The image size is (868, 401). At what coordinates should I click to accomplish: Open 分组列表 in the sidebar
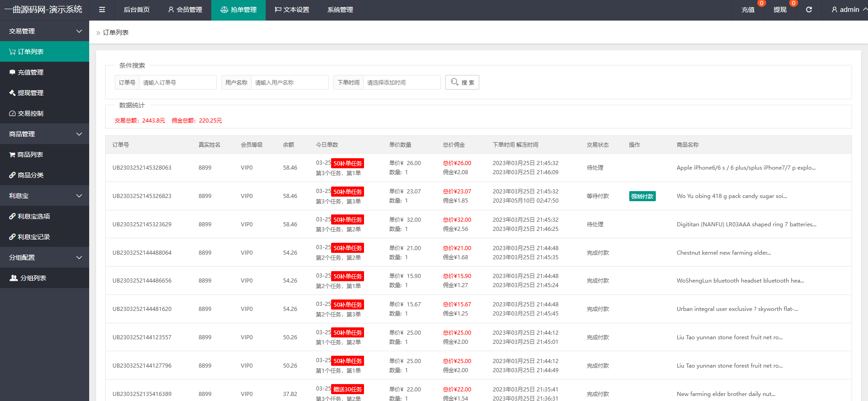44,278
